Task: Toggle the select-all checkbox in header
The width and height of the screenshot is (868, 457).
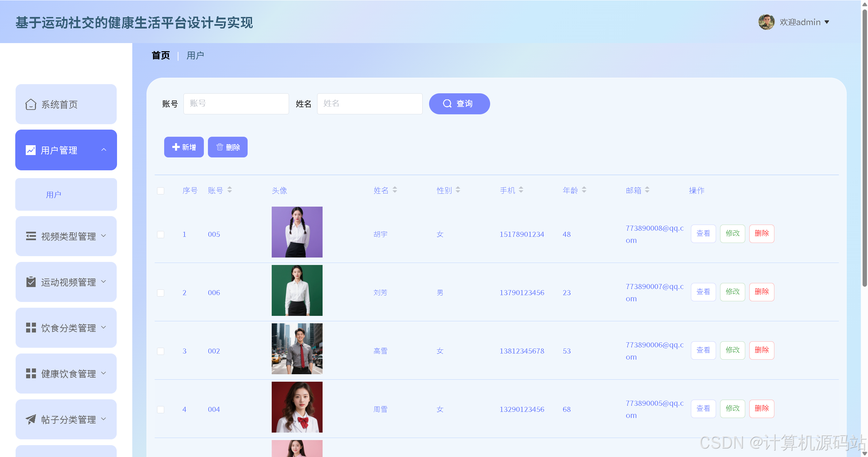Action: coord(161,191)
